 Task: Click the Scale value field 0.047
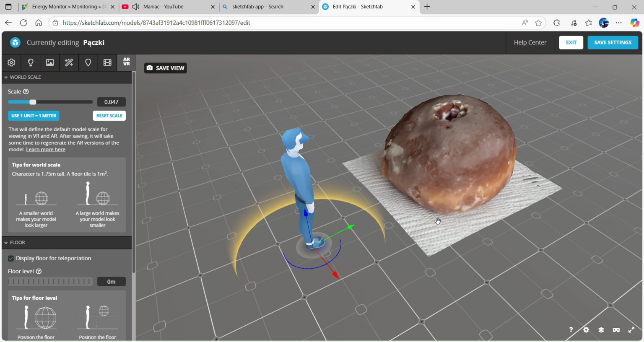tap(111, 102)
